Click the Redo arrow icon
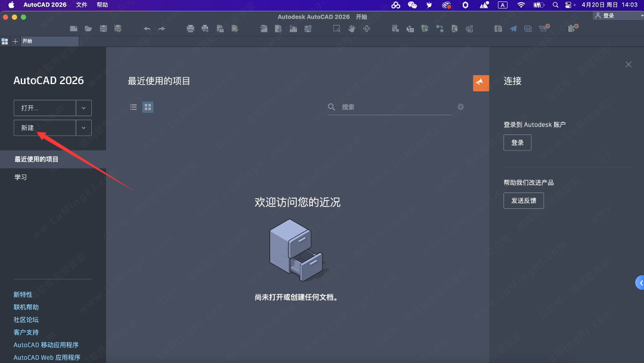Screen dimensions: 644x363 pos(162,28)
